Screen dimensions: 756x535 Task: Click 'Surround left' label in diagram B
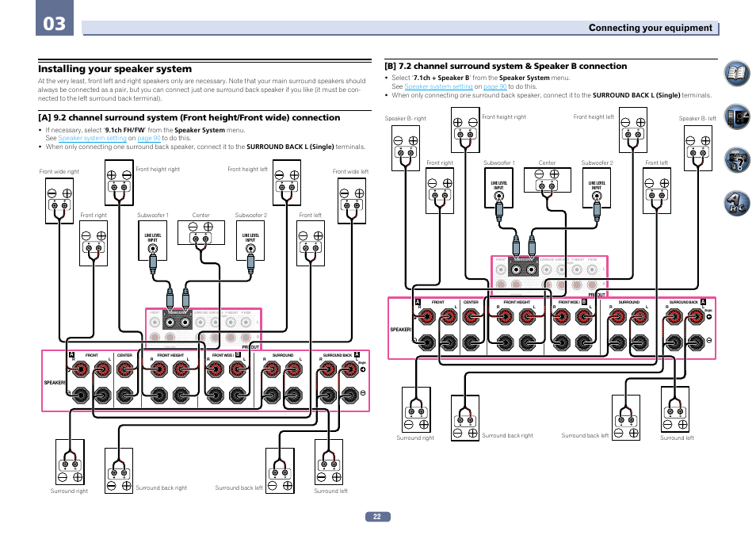[x=677, y=438]
